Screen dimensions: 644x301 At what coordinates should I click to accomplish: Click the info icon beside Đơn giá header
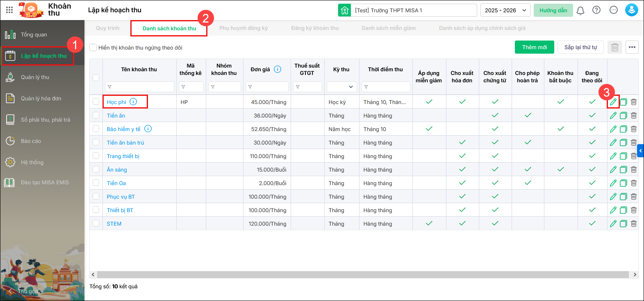(278, 69)
